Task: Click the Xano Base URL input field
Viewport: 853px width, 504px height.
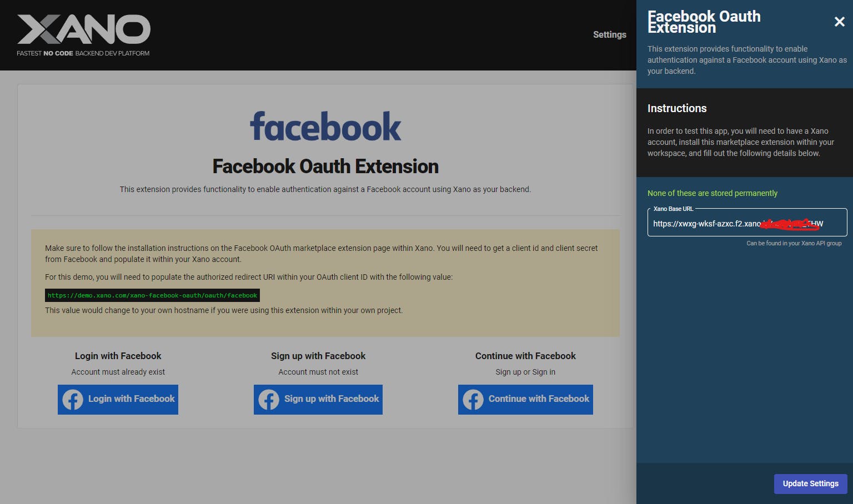Action: pyautogui.click(x=747, y=223)
